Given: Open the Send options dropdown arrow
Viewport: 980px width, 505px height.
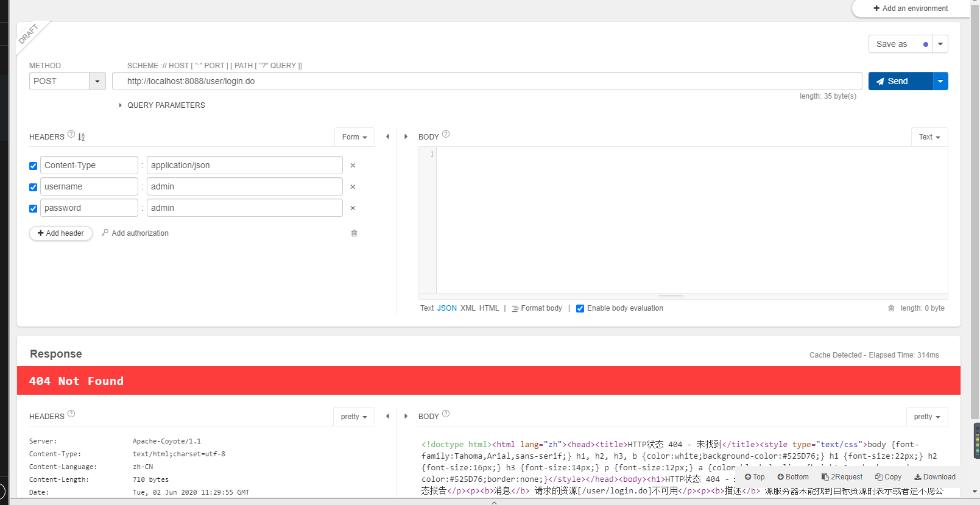Looking at the screenshot, I should [940, 81].
